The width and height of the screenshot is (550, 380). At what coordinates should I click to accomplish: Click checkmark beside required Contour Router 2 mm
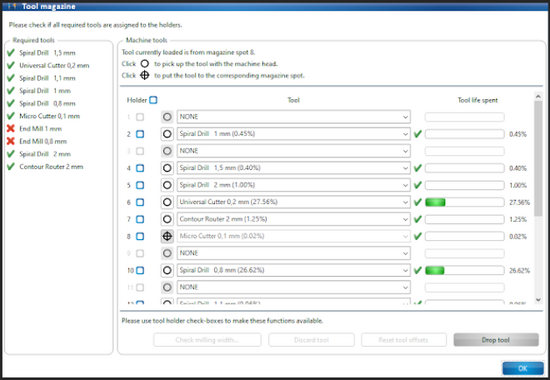11,166
